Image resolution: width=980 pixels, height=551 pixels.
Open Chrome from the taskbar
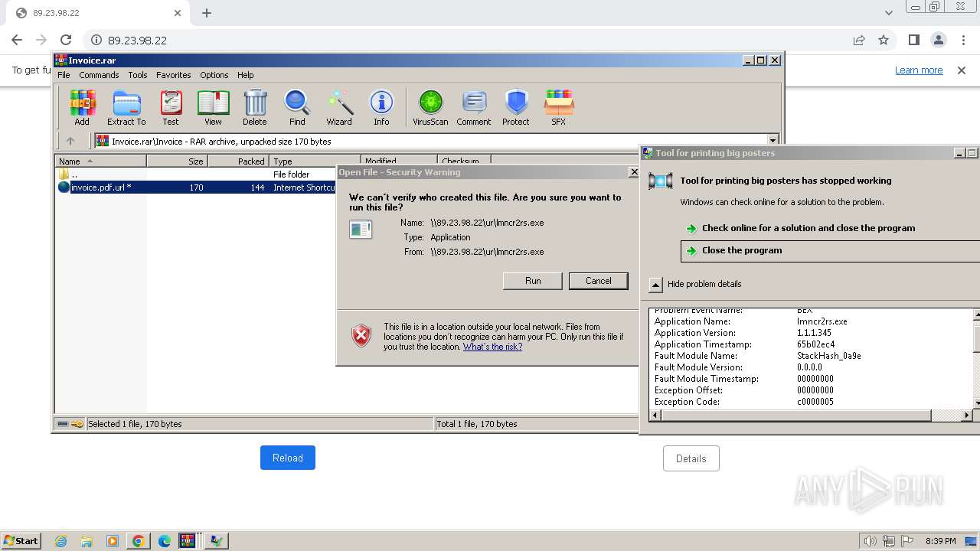[x=139, y=540]
